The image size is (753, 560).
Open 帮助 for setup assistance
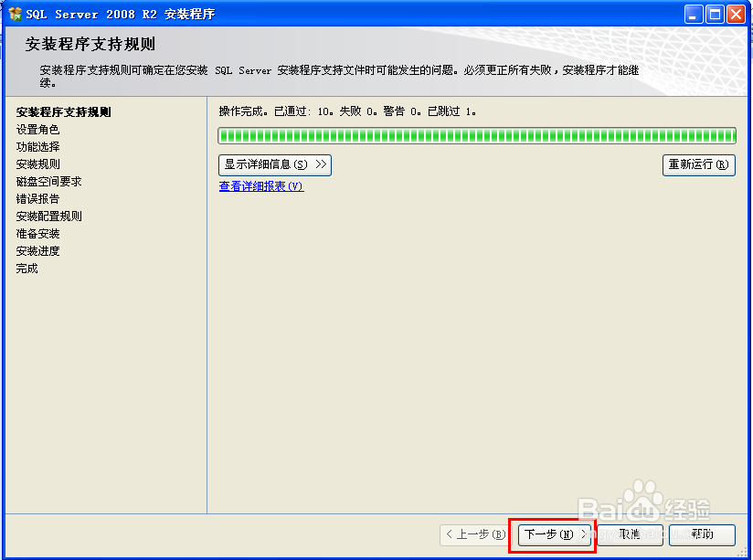tap(703, 535)
